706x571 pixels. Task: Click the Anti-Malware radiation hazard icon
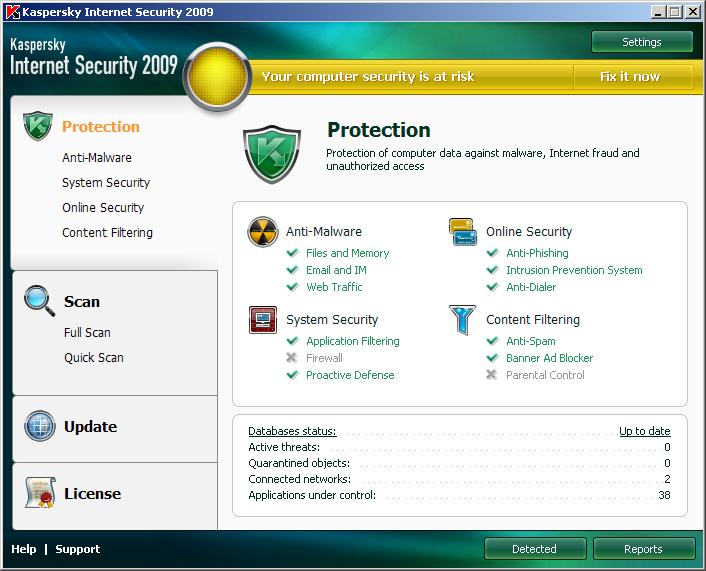262,232
